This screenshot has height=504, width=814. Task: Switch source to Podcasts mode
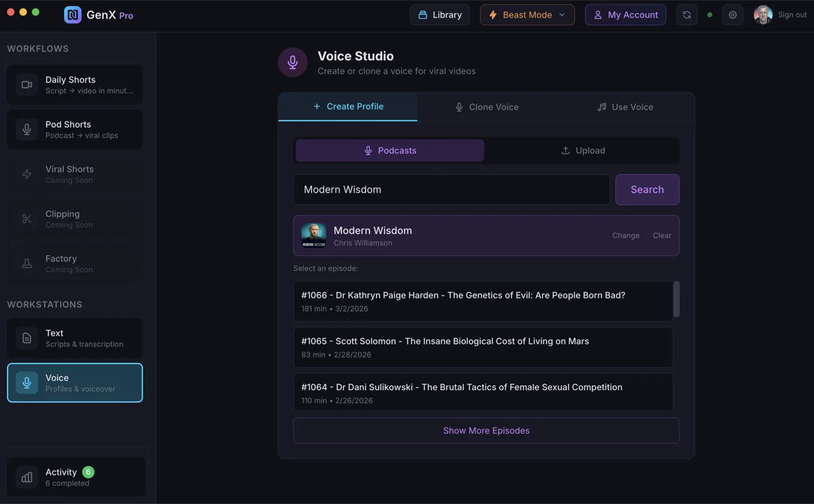click(x=389, y=150)
